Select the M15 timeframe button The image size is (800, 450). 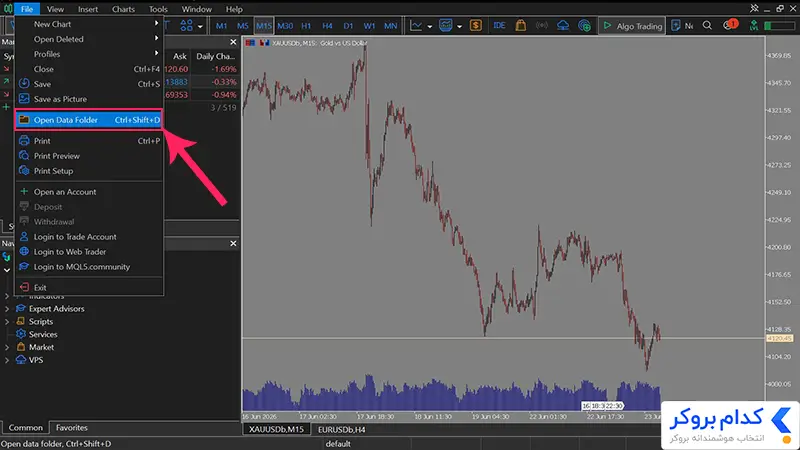[264, 26]
